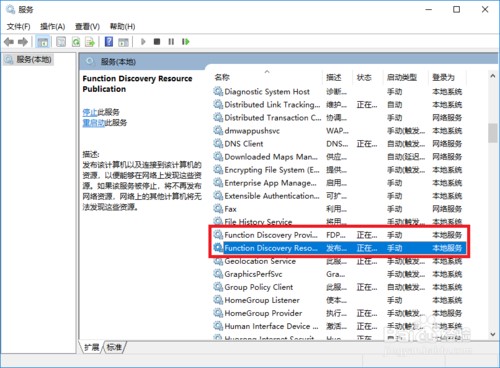The image size is (500, 368).
Task: Select Group Policy Client service
Action: [x=338, y=287]
